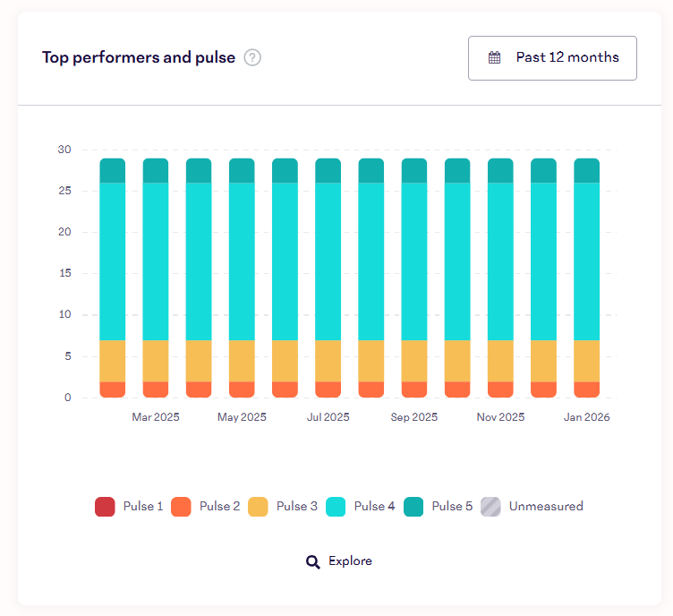This screenshot has width=673, height=616.
Task: Click the Jan 2026 bar's Pulse 5 segment
Action: [x=586, y=170]
